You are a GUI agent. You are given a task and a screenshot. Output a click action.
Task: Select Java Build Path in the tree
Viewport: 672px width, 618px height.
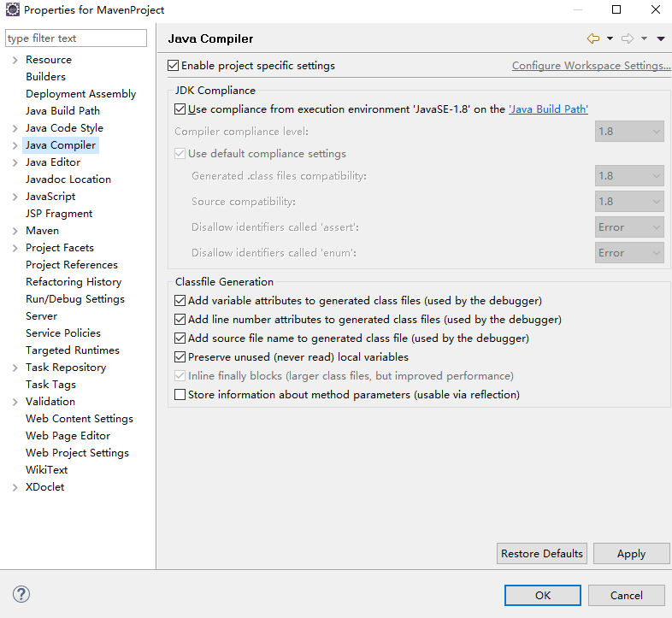click(62, 110)
